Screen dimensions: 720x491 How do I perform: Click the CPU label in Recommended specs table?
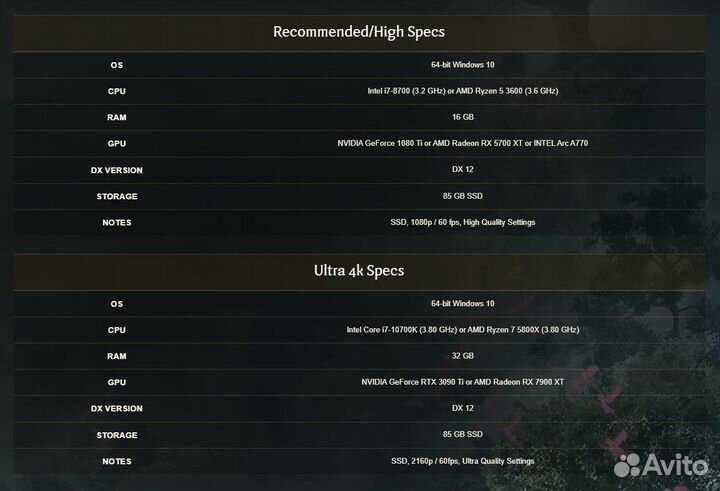117,91
